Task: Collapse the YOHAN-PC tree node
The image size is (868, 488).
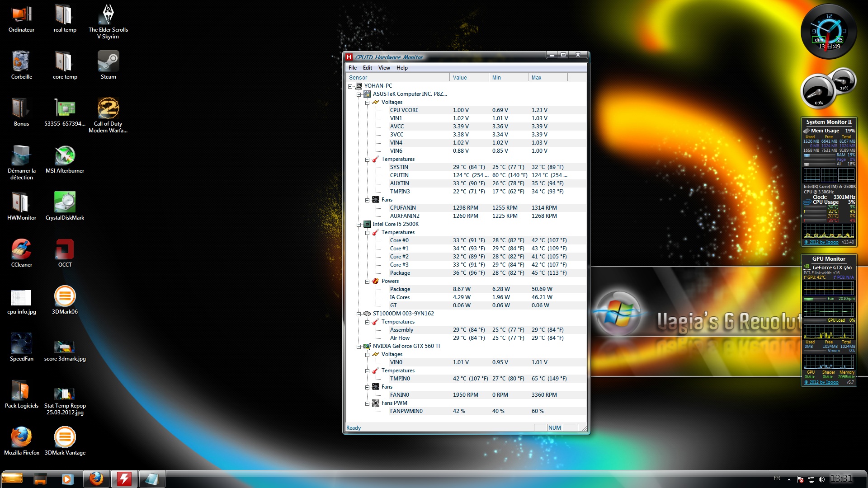Action: 350,86
